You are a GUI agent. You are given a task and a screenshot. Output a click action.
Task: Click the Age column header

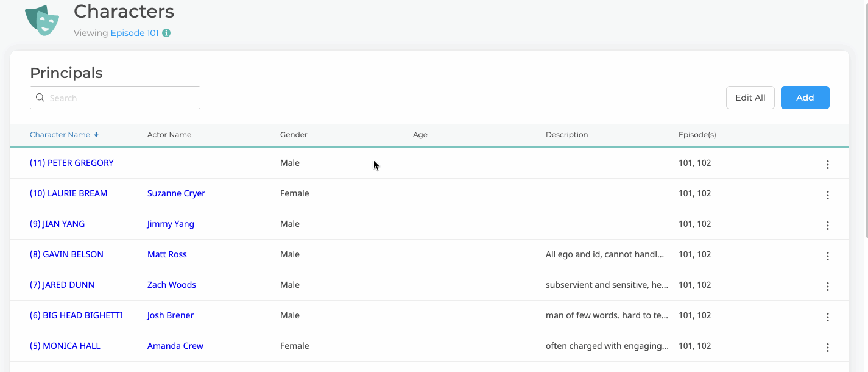420,135
